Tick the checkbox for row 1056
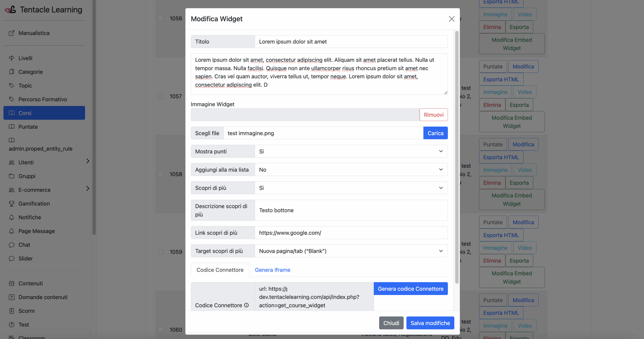 pos(161,18)
